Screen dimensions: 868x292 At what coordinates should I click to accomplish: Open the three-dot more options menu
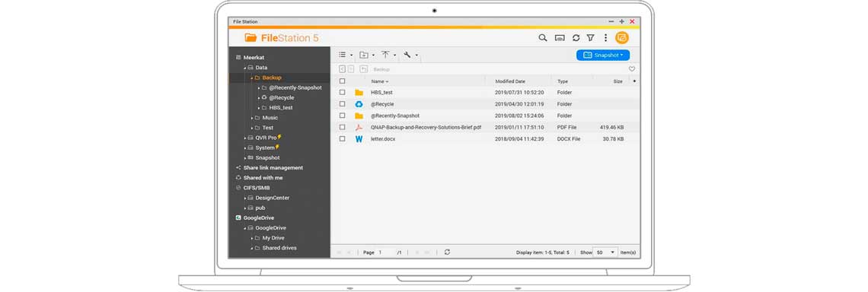[x=605, y=37]
